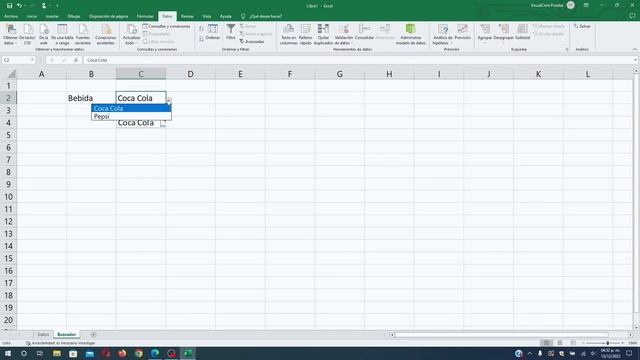
Task: Click the Previsión forecast icon
Action: [x=462, y=32]
